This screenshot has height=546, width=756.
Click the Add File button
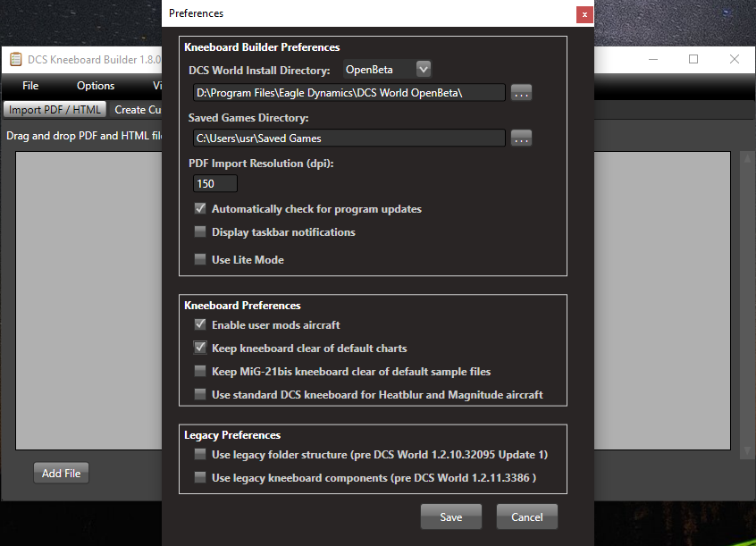(x=62, y=473)
